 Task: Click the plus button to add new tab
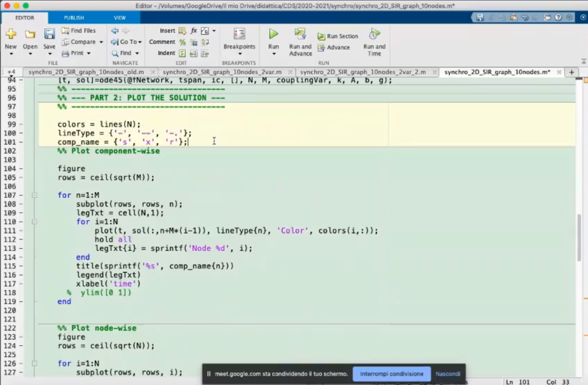571,72
